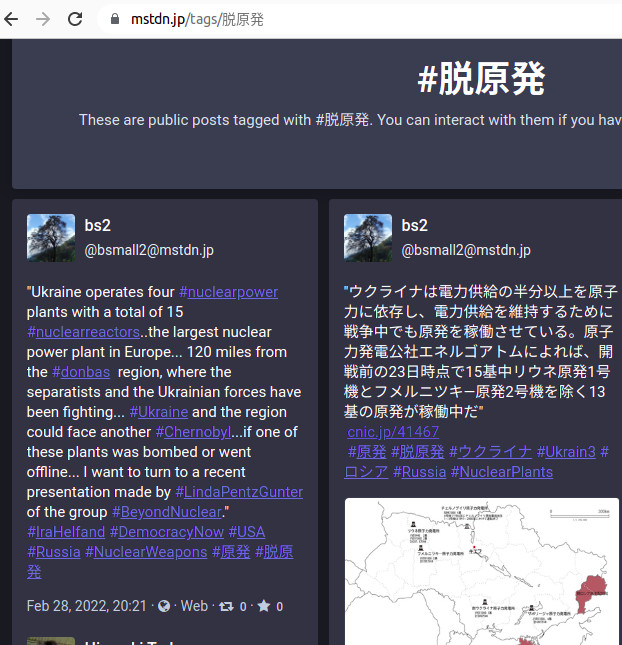Viewport: 622px width, 645px height.
Task: Open the Ukraine map image attachment
Action: 481,572
